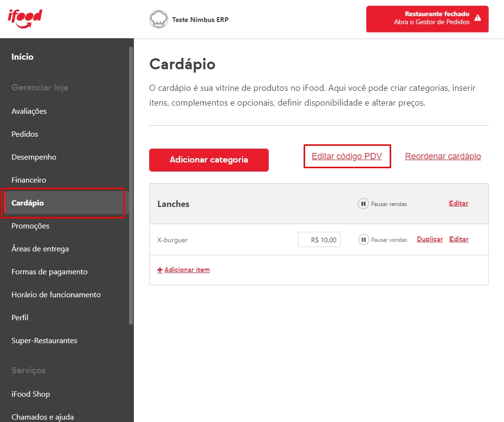The width and height of the screenshot is (504, 422).
Task: Click the Editar código PDV link
Action: click(x=347, y=156)
